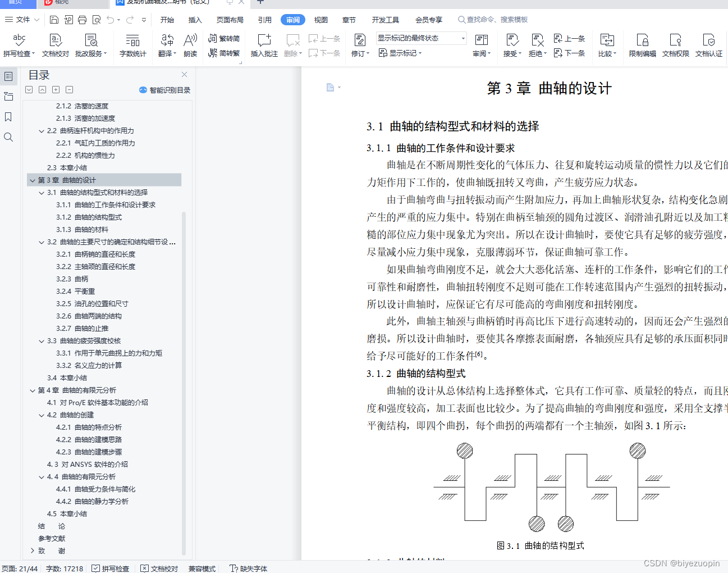This screenshot has width=728, height=573.
Task: Open the outline/目录 sidebar panel icon
Action: 8,76
